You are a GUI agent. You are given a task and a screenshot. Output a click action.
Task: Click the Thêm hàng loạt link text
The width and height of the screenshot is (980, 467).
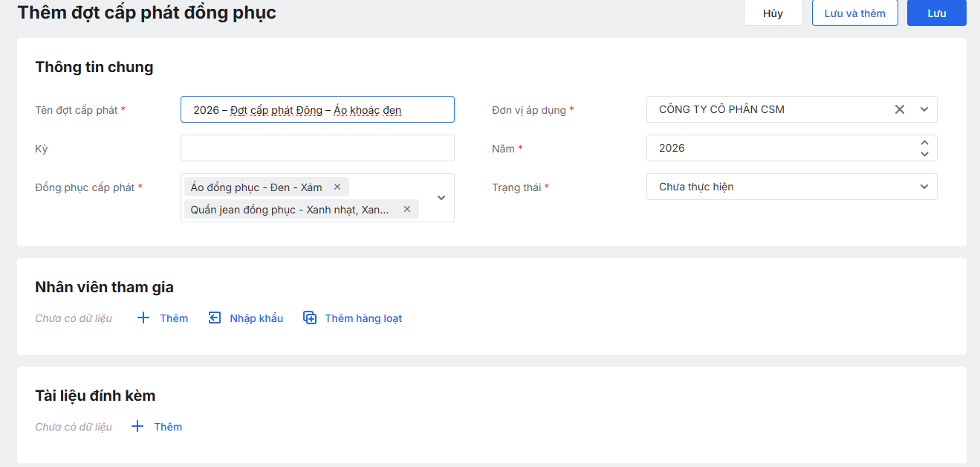coord(363,318)
